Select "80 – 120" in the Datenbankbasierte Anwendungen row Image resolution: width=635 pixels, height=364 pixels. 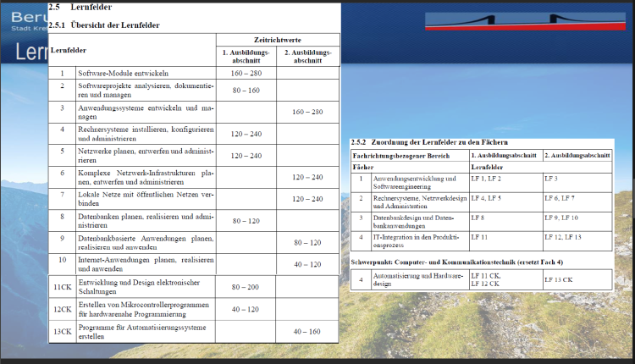point(308,243)
